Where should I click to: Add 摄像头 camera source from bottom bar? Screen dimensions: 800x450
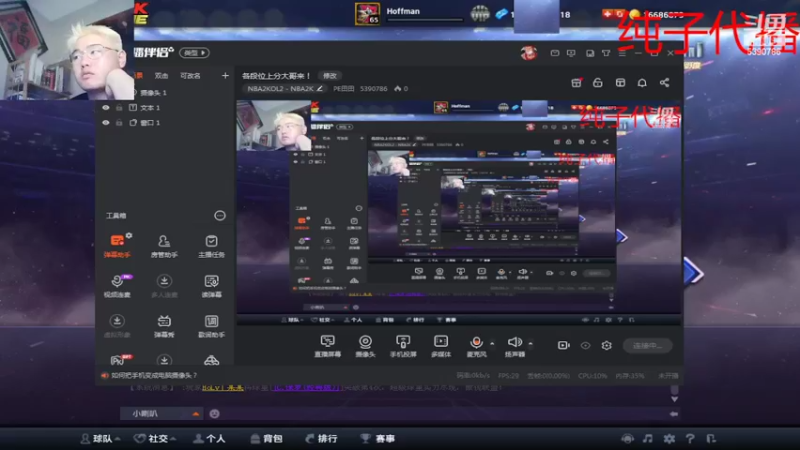click(365, 345)
